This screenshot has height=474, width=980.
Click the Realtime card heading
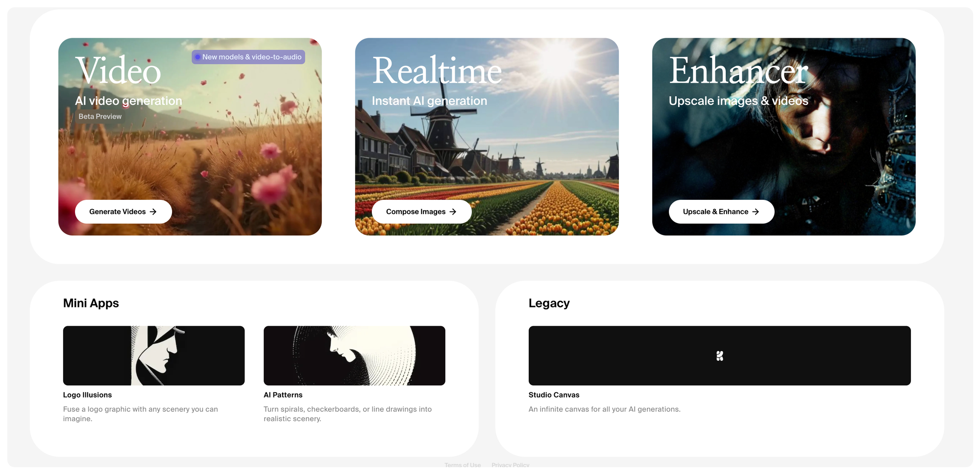coord(437,71)
